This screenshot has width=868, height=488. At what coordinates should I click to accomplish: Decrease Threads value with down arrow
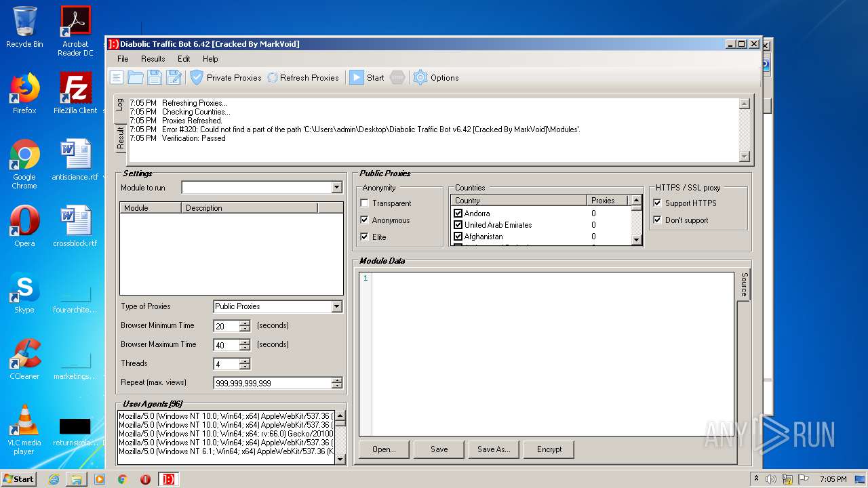tap(245, 367)
